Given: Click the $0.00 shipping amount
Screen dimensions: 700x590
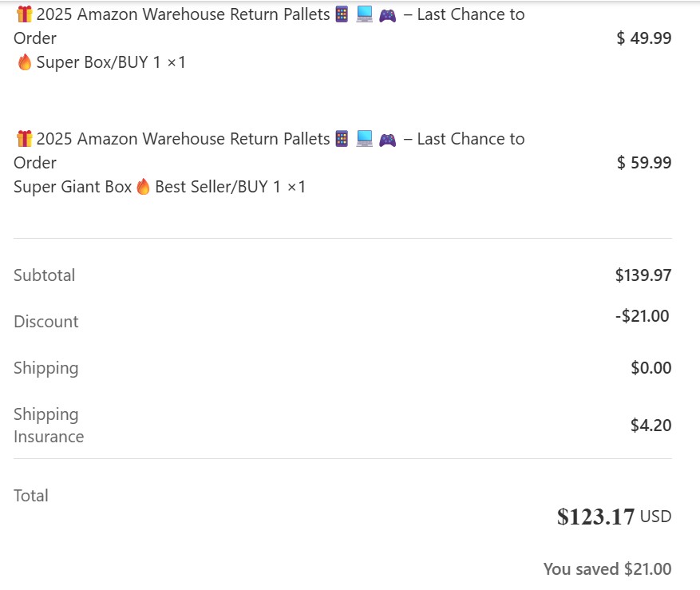Looking at the screenshot, I should point(651,367).
